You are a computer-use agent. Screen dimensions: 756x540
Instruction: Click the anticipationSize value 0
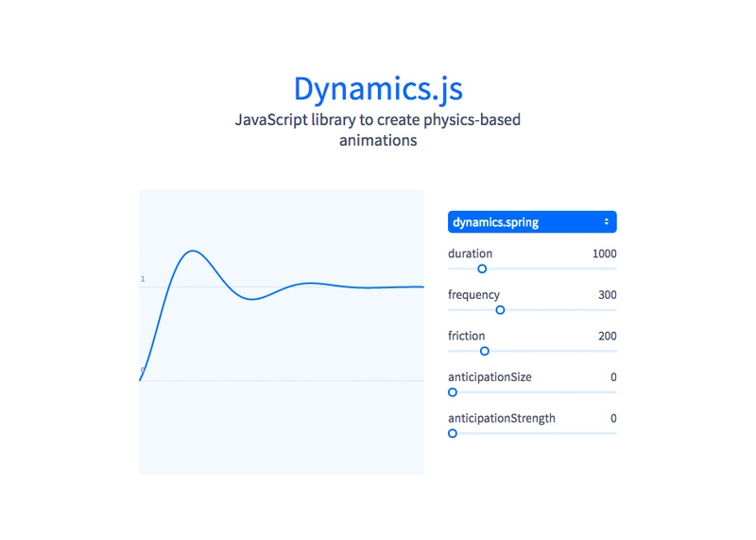point(613,377)
